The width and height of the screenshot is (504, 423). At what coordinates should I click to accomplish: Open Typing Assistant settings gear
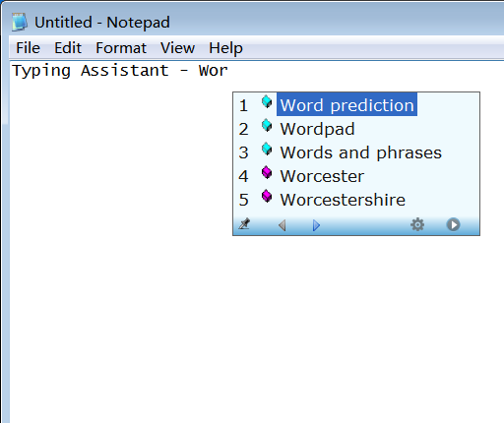[x=417, y=224]
